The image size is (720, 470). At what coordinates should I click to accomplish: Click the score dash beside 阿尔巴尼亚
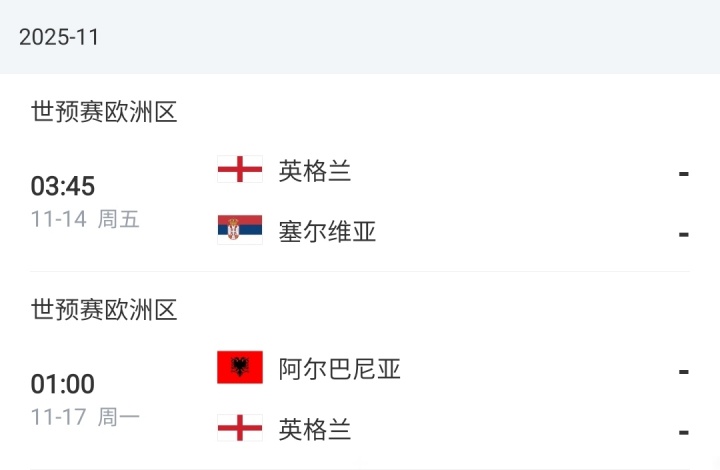684,371
